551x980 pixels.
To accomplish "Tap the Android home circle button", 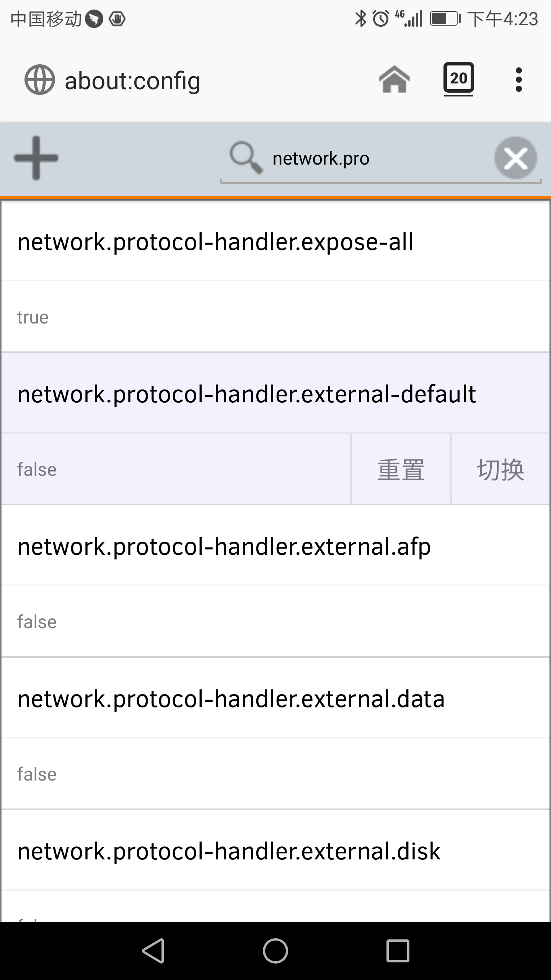I will click(275, 951).
